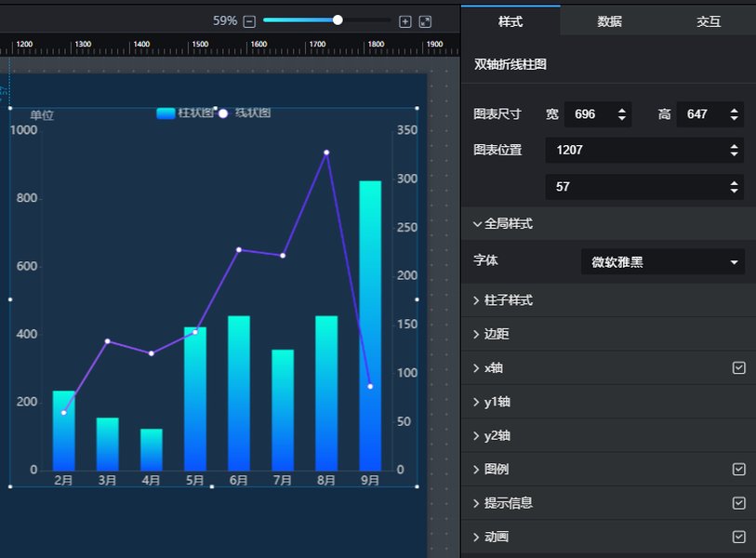Switch to the 数据 tab
Image resolution: width=756 pixels, height=558 pixels.
(x=609, y=21)
